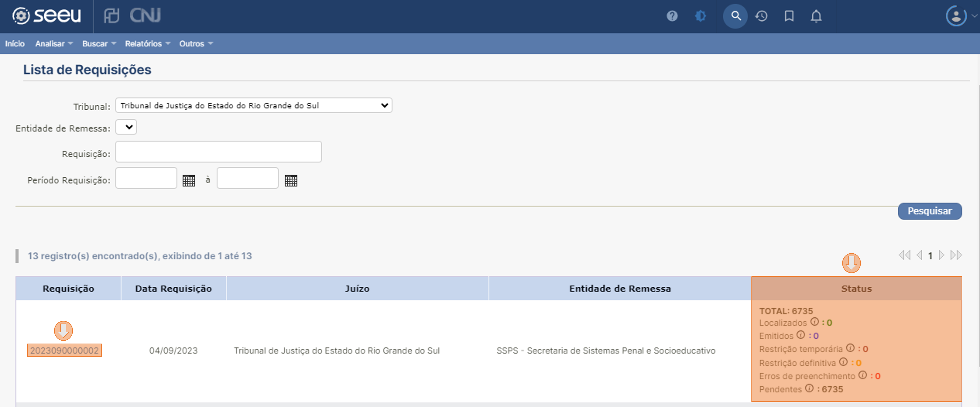This screenshot has width=980, height=407.
Task: Open the bookmarks icon
Action: click(x=789, y=16)
